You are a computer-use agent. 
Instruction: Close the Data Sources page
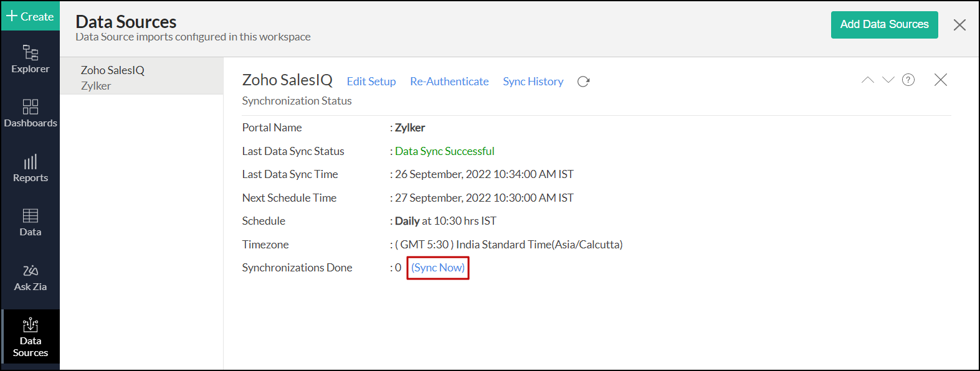[x=959, y=25]
